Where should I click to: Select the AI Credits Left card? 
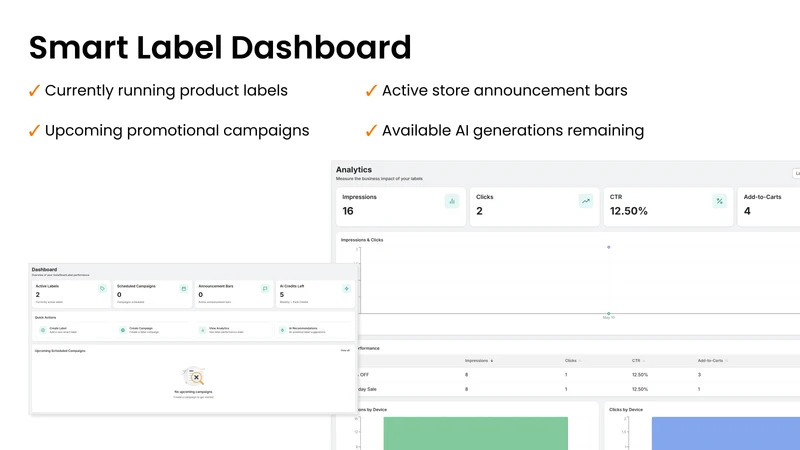[x=315, y=294]
